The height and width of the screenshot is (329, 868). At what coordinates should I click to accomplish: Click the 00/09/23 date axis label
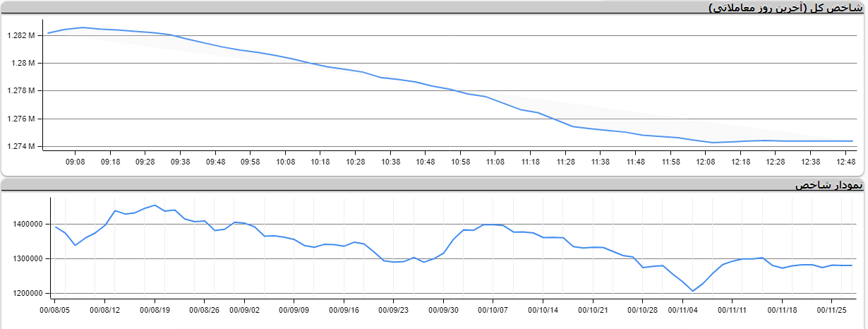tap(394, 309)
